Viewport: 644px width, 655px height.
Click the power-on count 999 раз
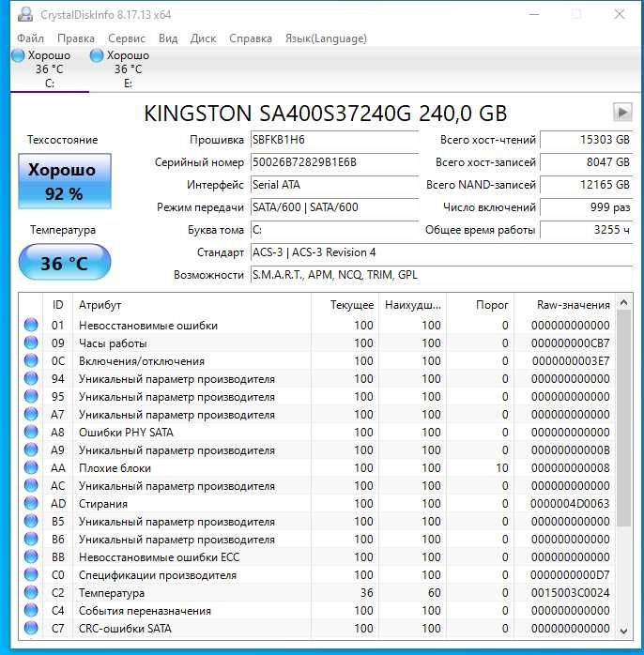click(x=586, y=207)
